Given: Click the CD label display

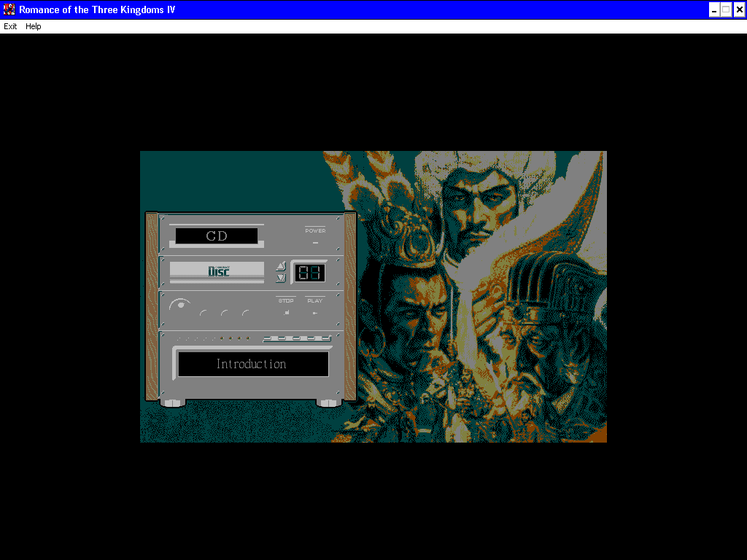Looking at the screenshot, I should [x=217, y=236].
